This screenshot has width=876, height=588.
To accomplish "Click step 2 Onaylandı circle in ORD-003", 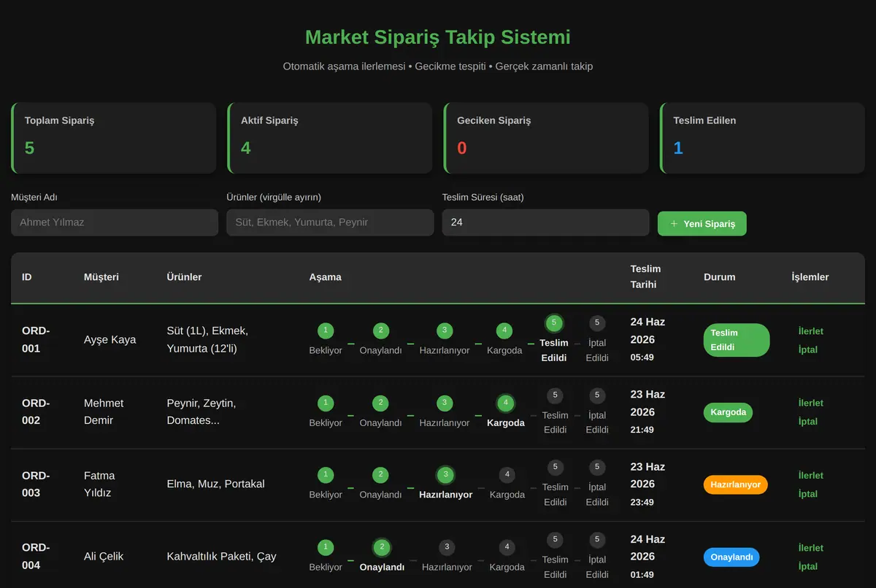I will click(380, 475).
